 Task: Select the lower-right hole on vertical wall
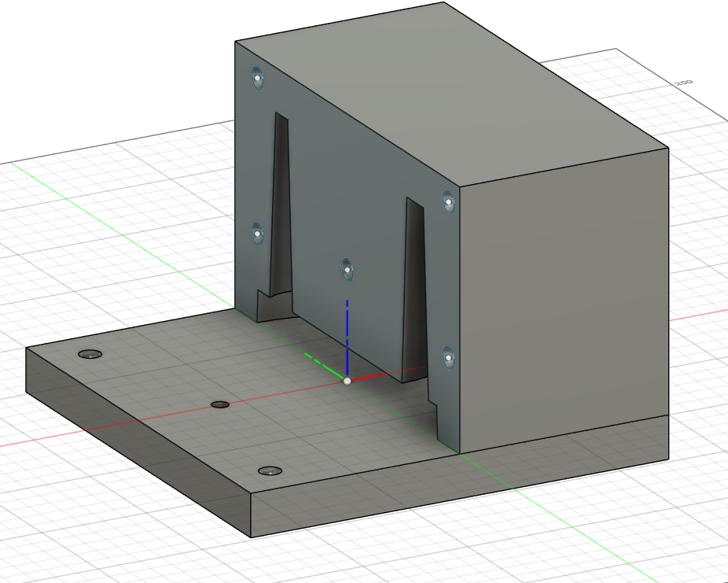point(448,358)
